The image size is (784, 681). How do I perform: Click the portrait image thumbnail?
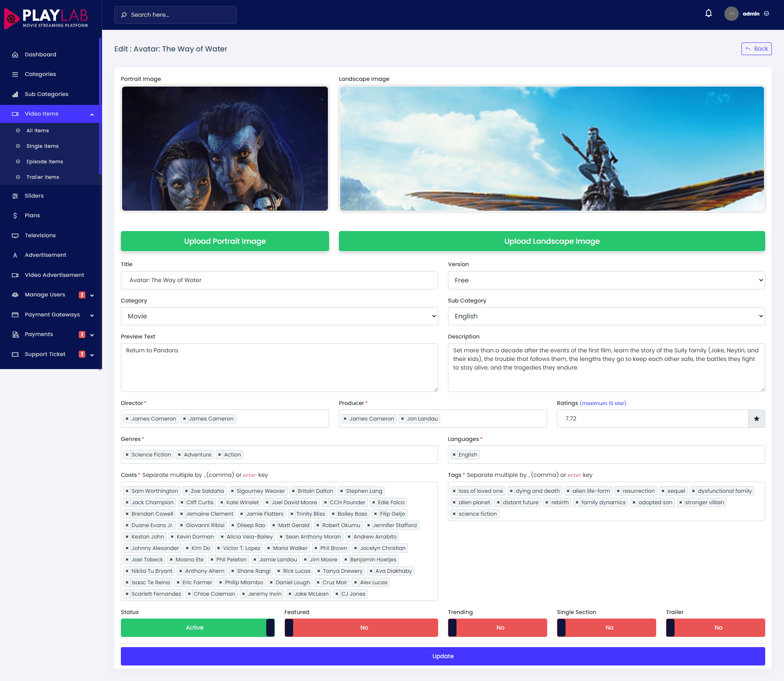click(225, 149)
